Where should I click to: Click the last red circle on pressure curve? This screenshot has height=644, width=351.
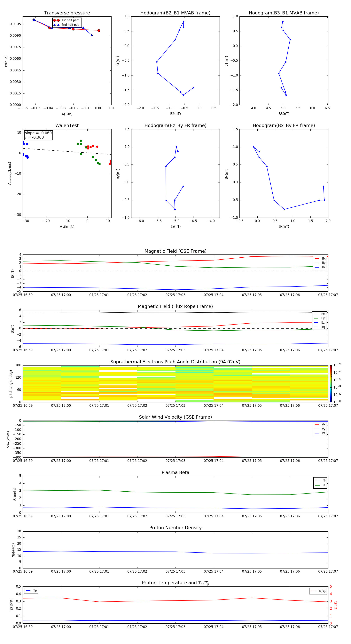99,30
